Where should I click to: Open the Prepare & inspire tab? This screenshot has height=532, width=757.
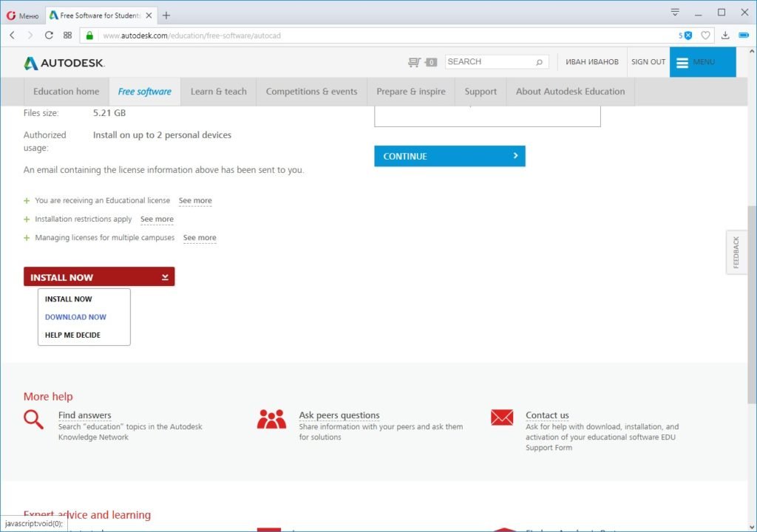click(x=411, y=91)
